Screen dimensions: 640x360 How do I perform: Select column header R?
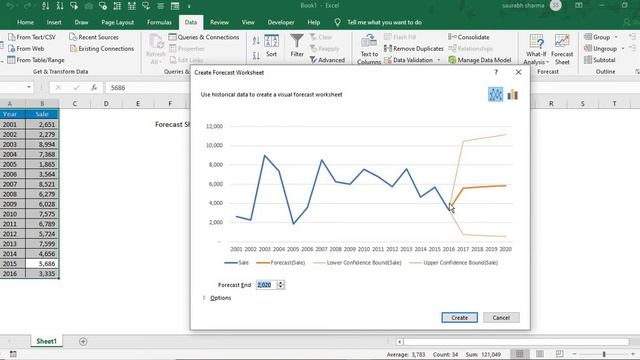pos(551,104)
